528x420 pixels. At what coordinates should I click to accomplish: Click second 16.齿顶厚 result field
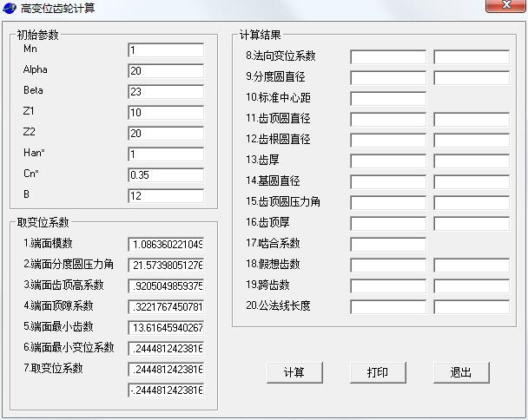tap(472, 224)
